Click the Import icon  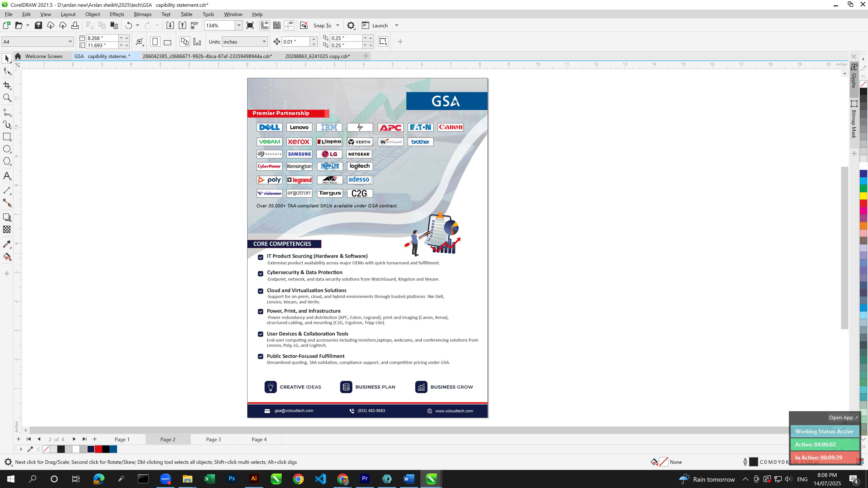click(170, 26)
